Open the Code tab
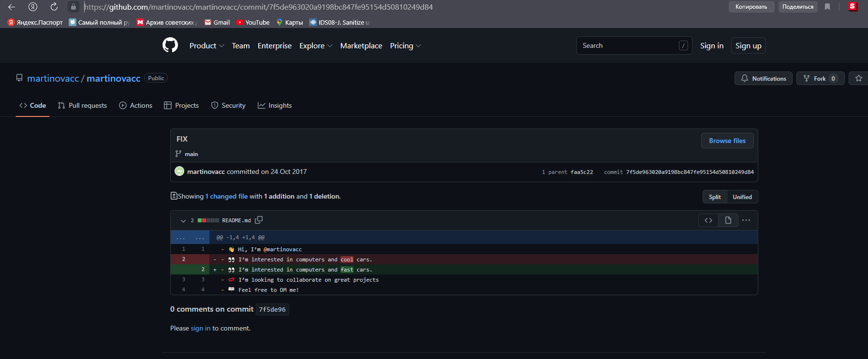The width and height of the screenshot is (868, 359). point(33,105)
